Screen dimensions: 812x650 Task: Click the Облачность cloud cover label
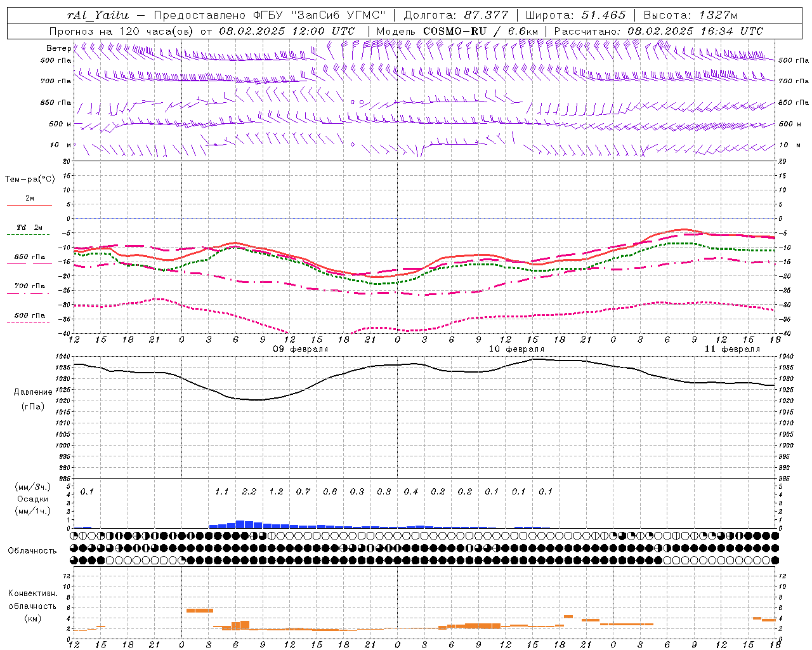click(x=32, y=550)
